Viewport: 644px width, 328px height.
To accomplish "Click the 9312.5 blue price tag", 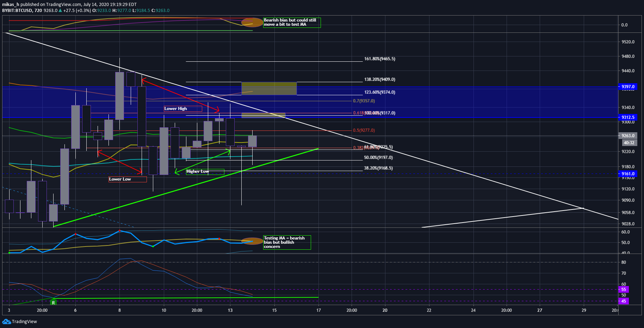I will 627,117.
